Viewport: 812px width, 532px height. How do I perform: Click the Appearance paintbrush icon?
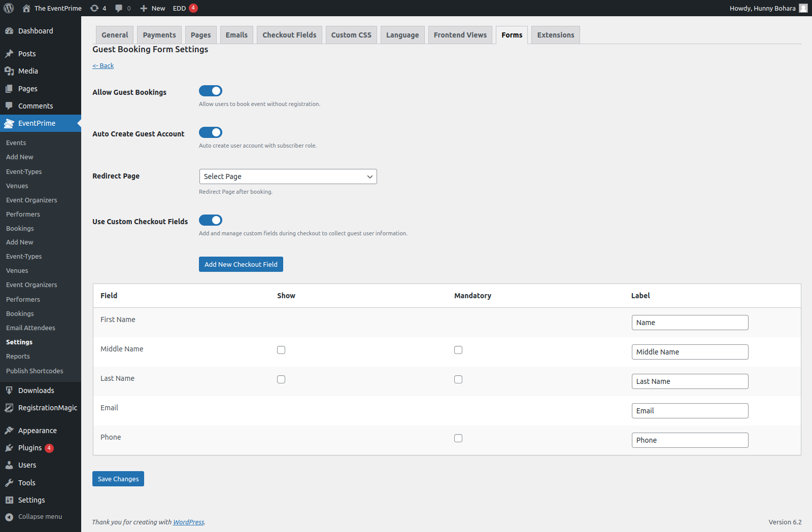9,431
